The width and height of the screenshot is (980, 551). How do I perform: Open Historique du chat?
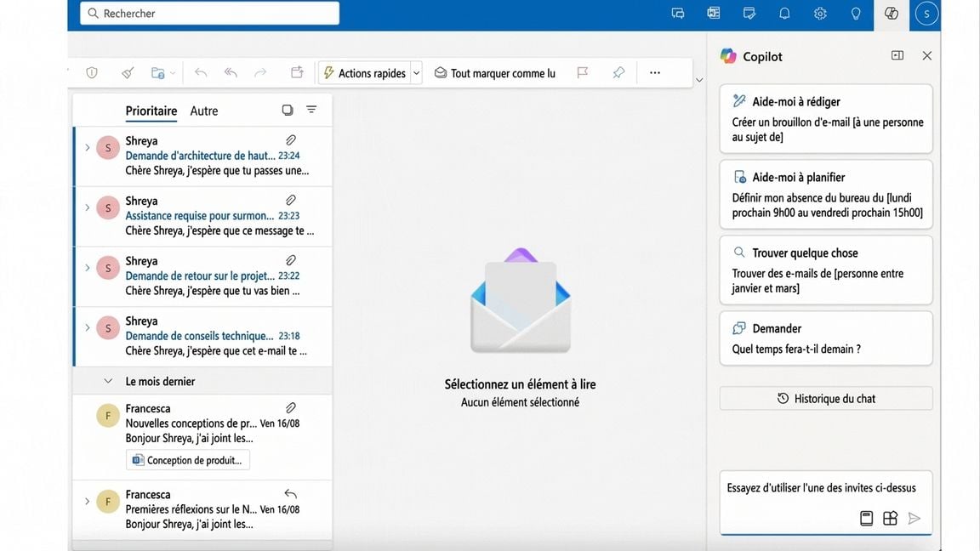click(826, 399)
